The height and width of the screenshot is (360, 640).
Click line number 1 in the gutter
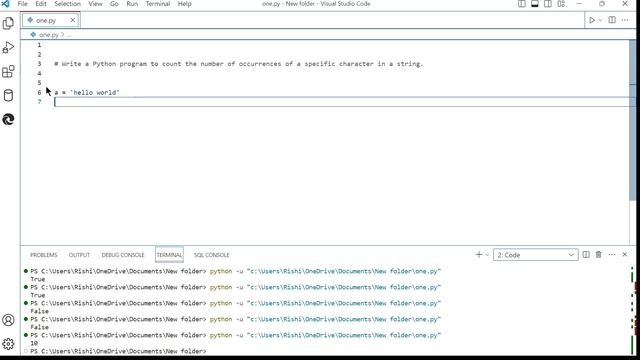click(39, 45)
